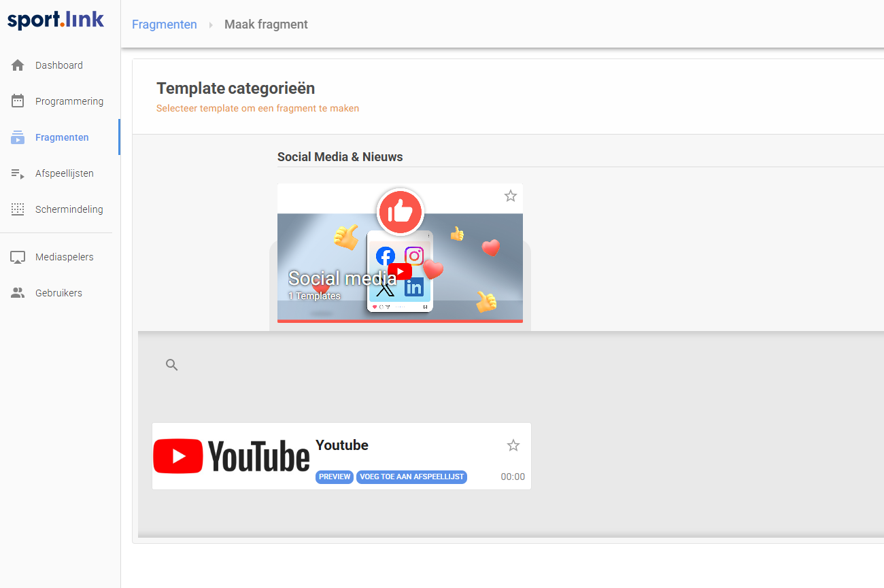Click the Programmering calendar icon
Image resolution: width=884 pixels, height=588 pixels.
click(18, 101)
